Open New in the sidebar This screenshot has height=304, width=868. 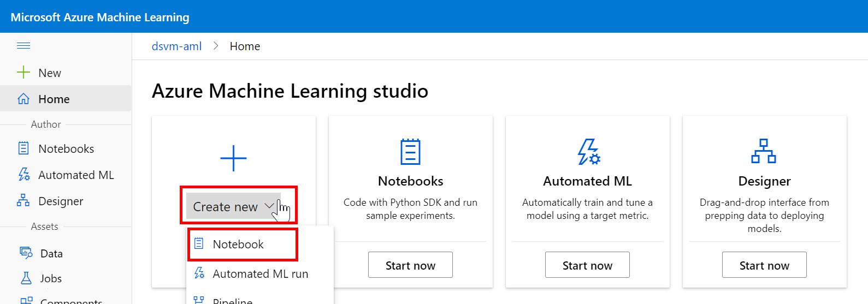click(x=66, y=73)
